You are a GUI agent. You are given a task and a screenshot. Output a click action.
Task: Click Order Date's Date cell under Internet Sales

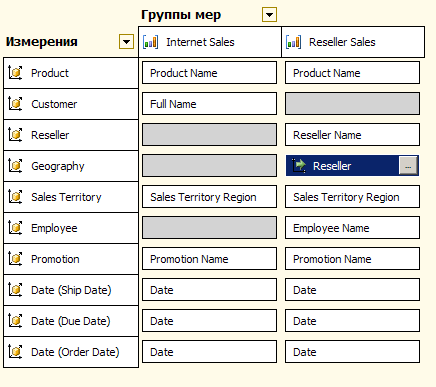pos(209,352)
